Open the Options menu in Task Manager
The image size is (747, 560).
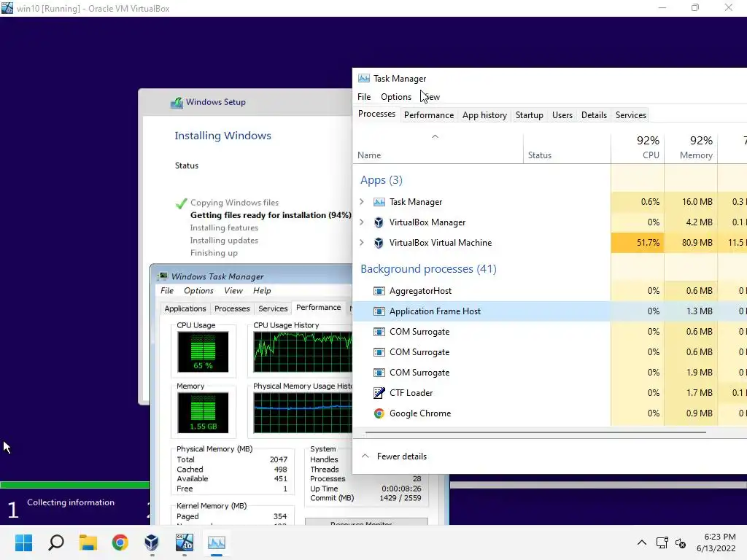point(396,97)
